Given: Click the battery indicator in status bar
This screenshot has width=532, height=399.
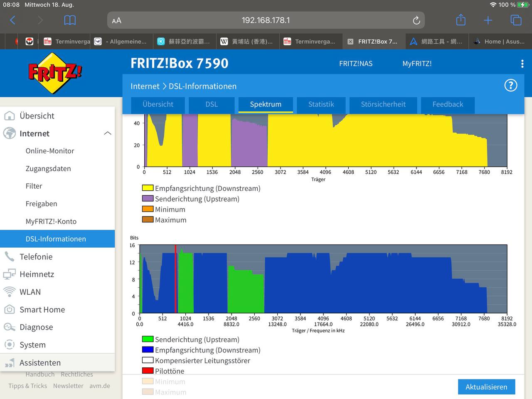Looking at the screenshot, I should pos(522,5).
